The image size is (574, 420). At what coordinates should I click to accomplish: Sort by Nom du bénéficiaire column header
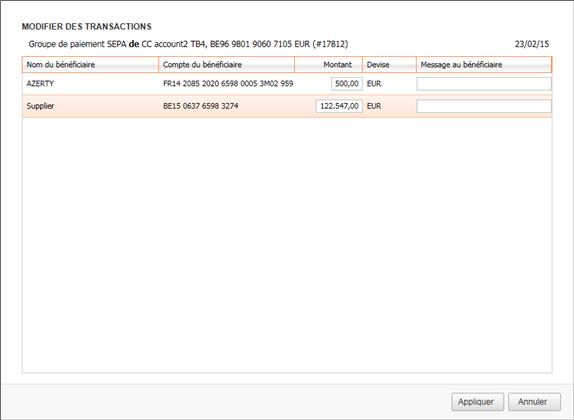[x=90, y=65]
